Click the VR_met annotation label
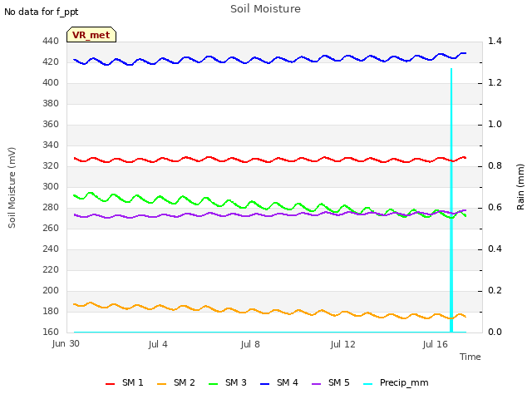 91,35
